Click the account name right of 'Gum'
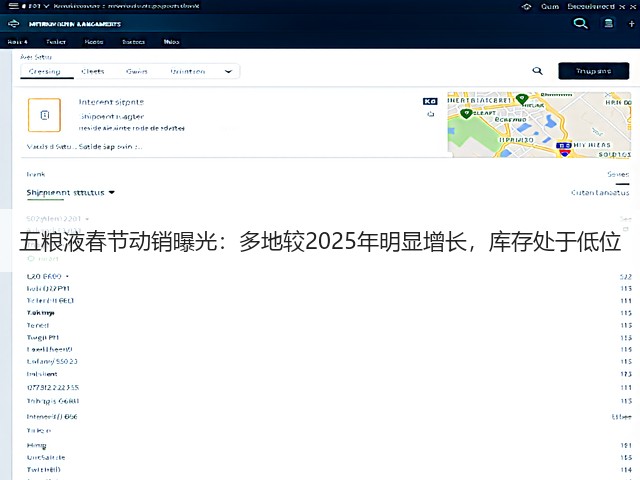The height and width of the screenshot is (480, 640). point(591,6)
